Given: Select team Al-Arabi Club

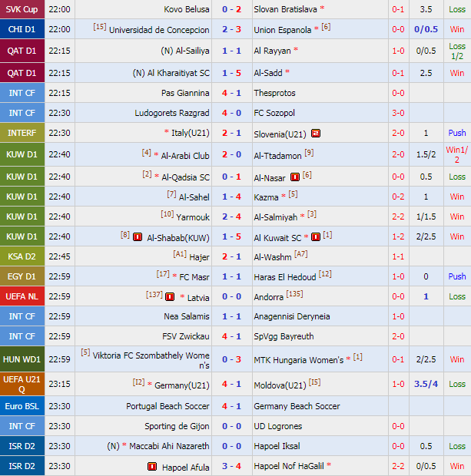Looking at the screenshot, I should point(185,156).
